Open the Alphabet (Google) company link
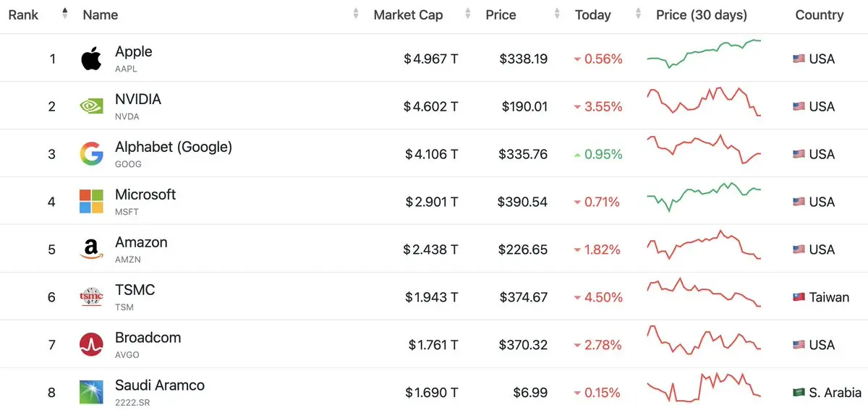868x410 pixels. (x=174, y=147)
